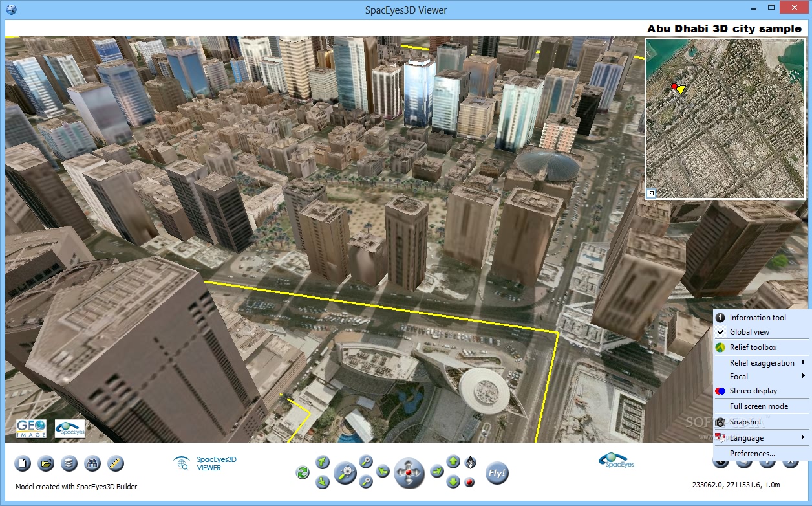The height and width of the screenshot is (506, 812).
Task: Click the new blank document icon
Action: pos(23,463)
